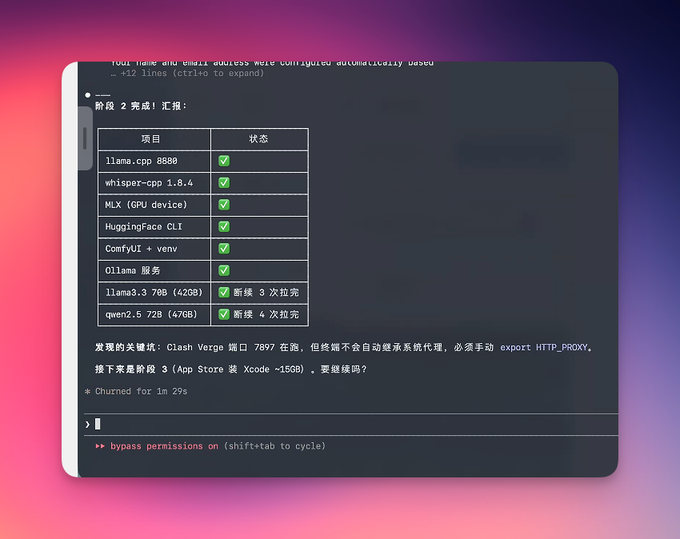
Task: Focus the terminal prompt input field
Action: 351,424
